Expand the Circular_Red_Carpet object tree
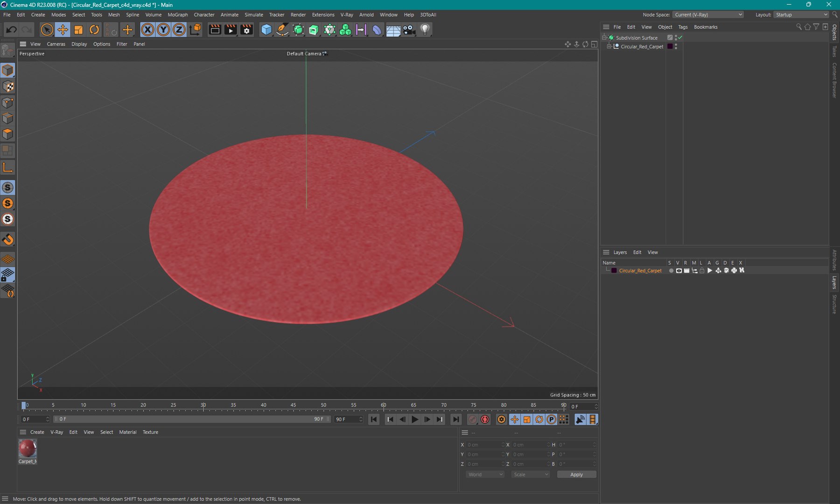 point(609,46)
